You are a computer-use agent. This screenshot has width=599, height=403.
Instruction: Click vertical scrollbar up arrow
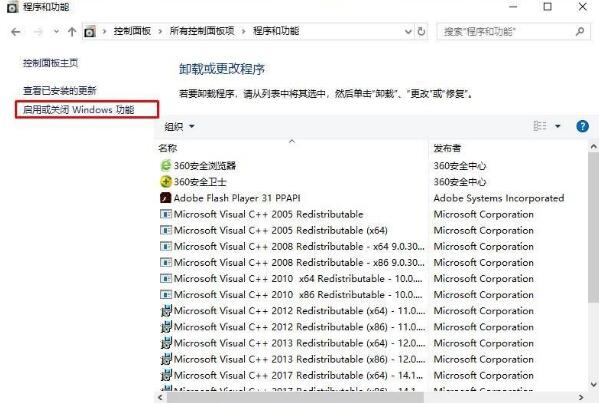click(593, 147)
